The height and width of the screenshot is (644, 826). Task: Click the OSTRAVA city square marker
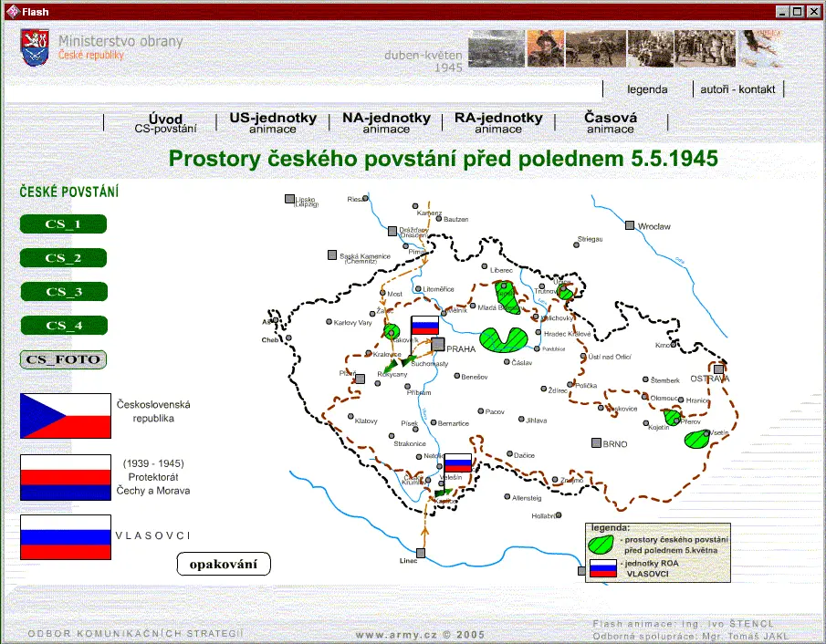tap(718, 369)
